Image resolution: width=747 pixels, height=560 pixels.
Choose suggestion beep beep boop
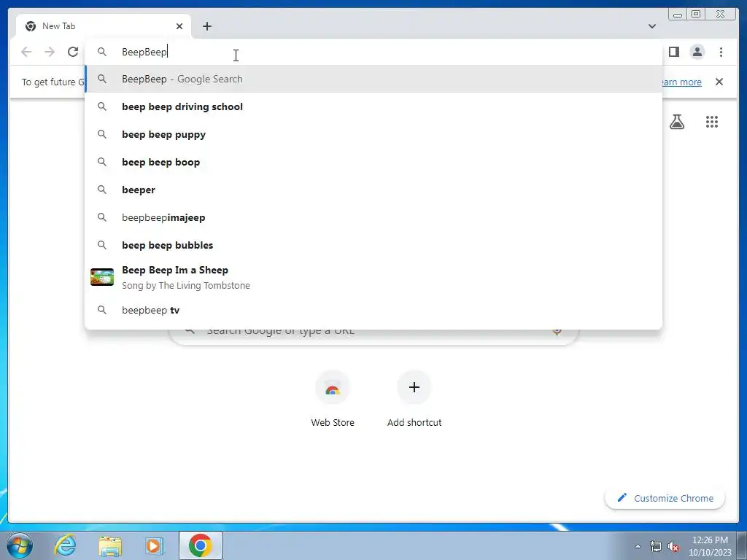click(373, 162)
